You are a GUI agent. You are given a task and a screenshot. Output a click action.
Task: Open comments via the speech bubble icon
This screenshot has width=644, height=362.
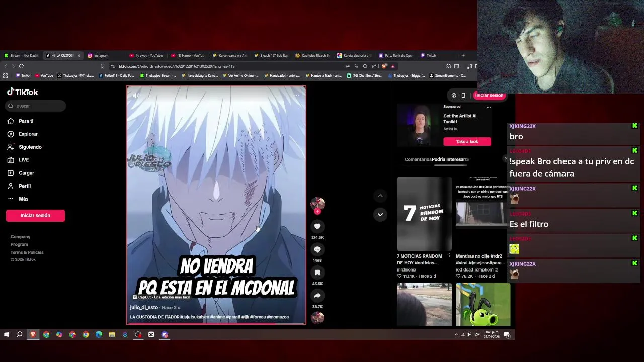pyautogui.click(x=317, y=249)
